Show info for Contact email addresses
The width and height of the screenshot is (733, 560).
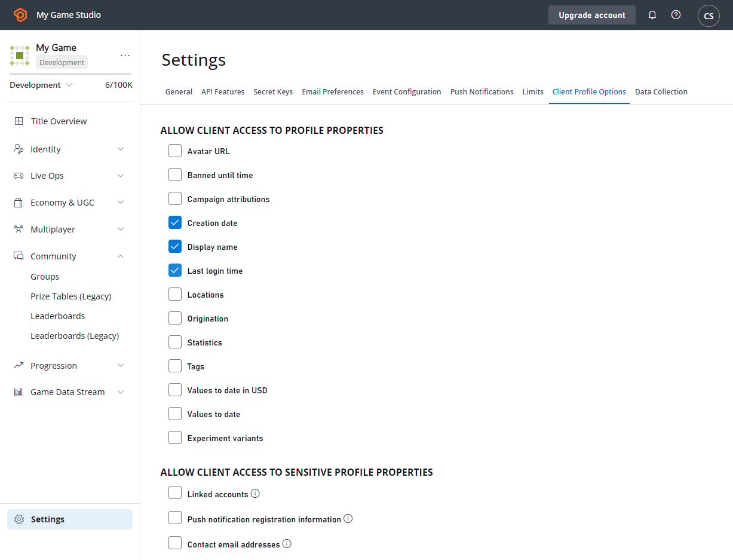[x=287, y=544]
